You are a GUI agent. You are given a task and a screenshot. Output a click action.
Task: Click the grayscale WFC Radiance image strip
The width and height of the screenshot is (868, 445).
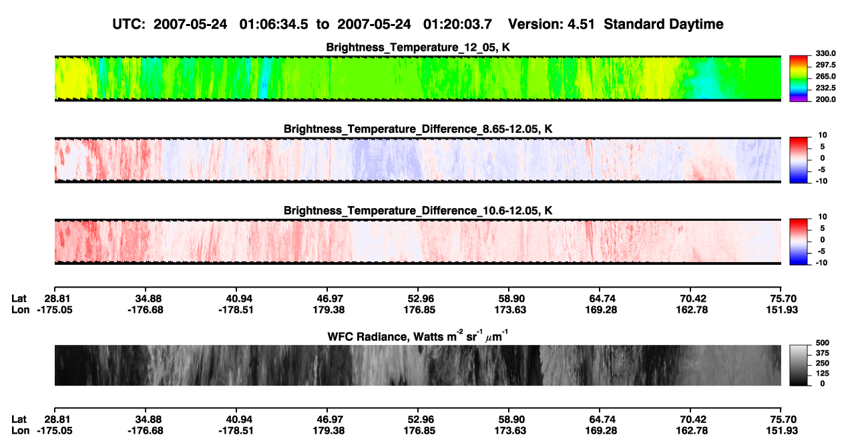coord(418,365)
